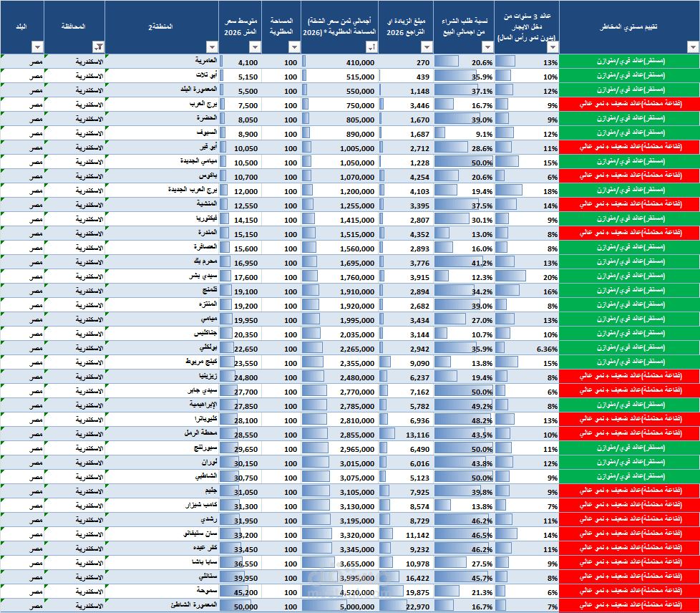Select the سموحة area cell
Image resolution: width=700 pixels, height=613 pixels.
coord(162,592)
